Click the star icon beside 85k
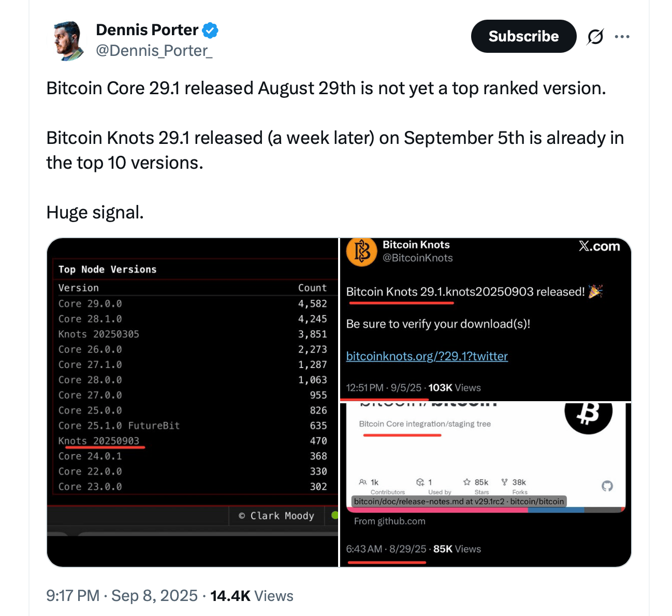Viewport: 672px width, 616px height. tap(467, 482)
